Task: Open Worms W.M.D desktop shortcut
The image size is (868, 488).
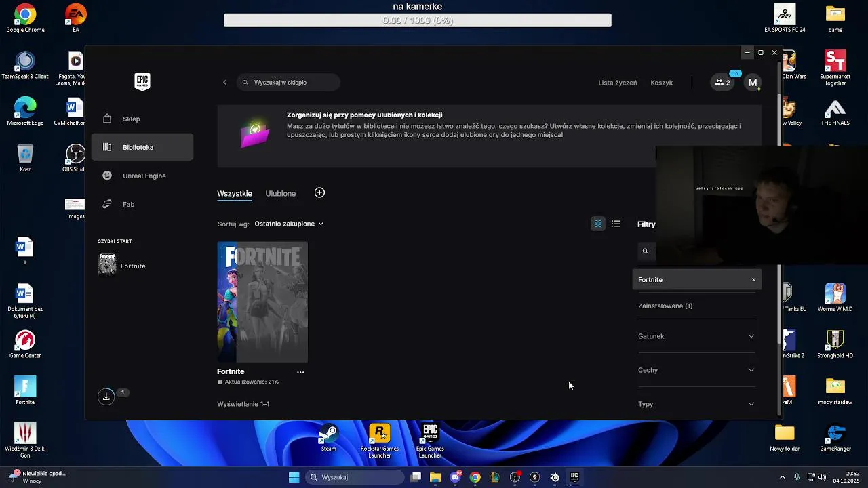Action: [835, 298]
